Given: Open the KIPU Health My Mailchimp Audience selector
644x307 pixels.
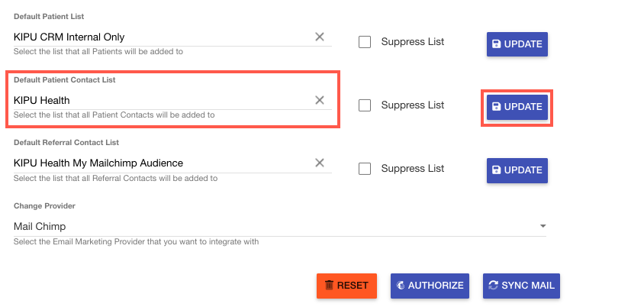Looking at the screenshot, I should click(x=160, y=163).
